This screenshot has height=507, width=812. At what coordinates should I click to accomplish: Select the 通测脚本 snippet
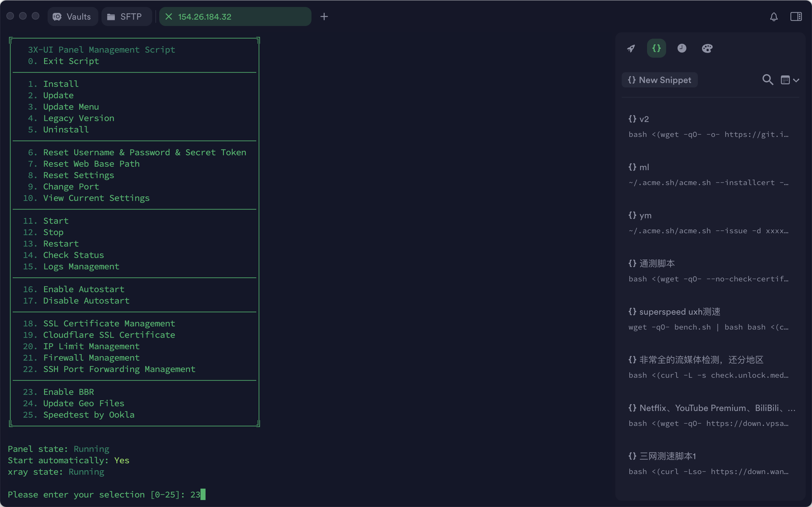pos(708,271)
